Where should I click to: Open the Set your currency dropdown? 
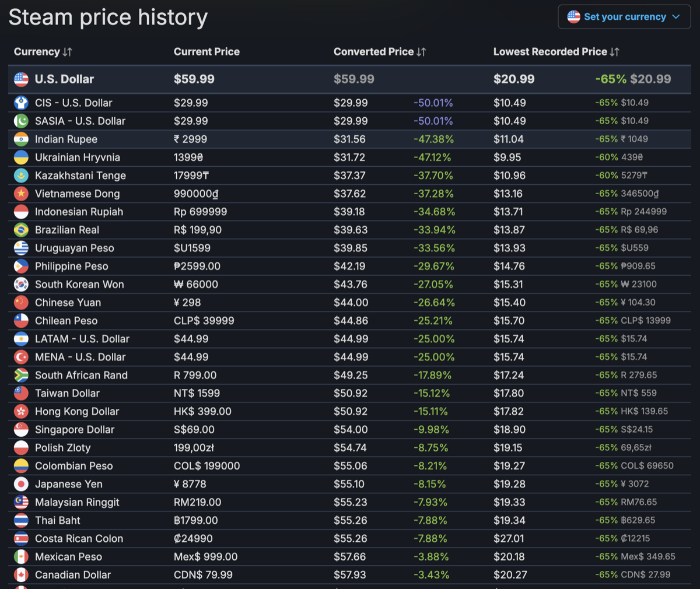point(624,17)
